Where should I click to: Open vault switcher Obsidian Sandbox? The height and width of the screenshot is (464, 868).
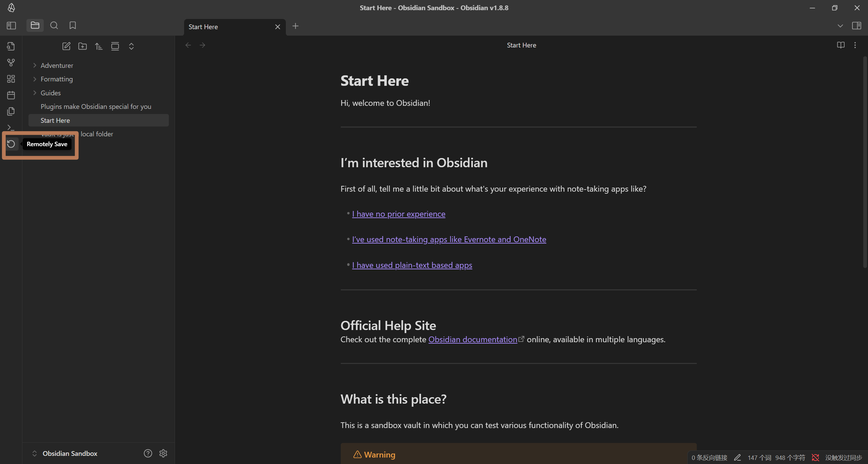70,453
